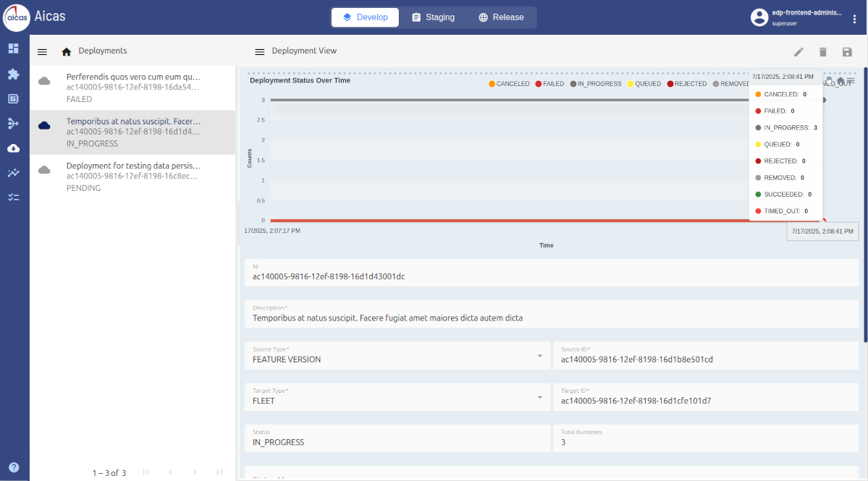Open the dashboard icon in left sidebar

[x=13, y=48]
